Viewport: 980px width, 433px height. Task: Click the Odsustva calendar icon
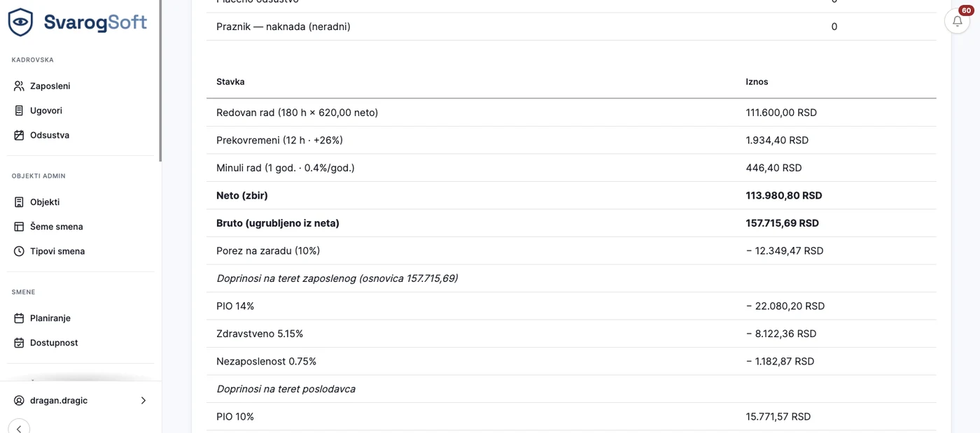(19, 135)
